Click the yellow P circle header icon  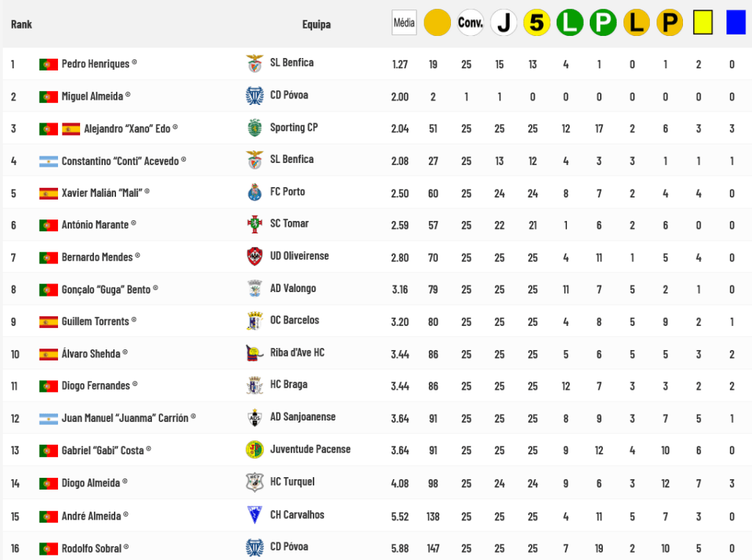coord(669,23)
